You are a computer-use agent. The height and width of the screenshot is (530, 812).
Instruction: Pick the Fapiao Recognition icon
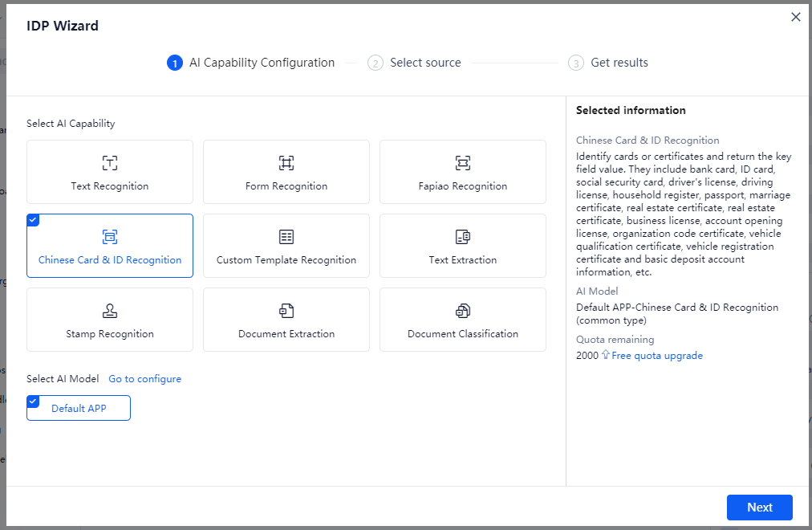[463, 164]
